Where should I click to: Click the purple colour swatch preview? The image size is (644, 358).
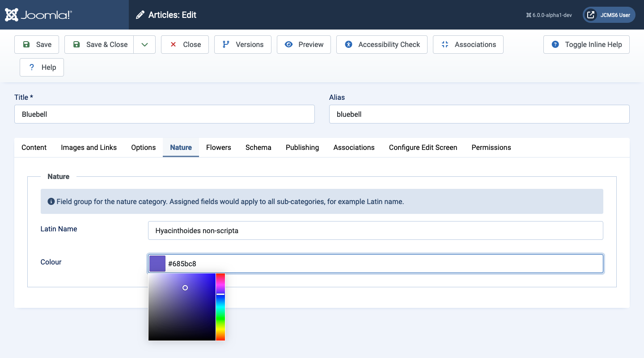[157, 264]
